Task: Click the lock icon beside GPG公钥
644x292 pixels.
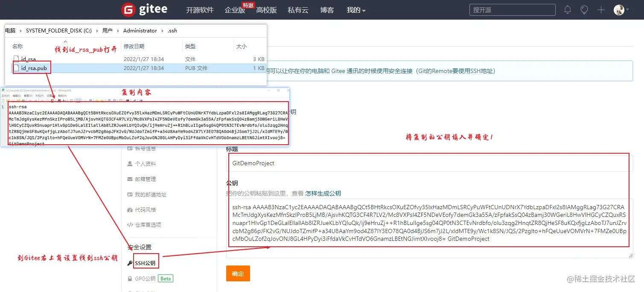Action: click(131, 278)
